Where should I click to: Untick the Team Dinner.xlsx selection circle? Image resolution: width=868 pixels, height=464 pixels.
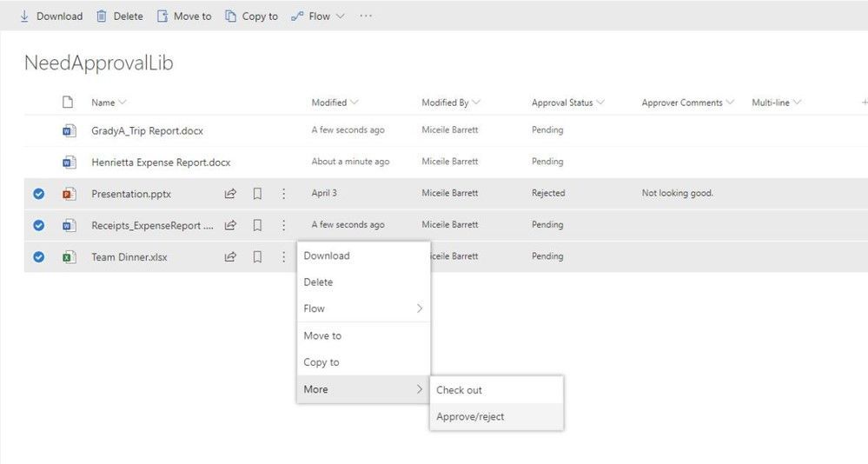38,257
